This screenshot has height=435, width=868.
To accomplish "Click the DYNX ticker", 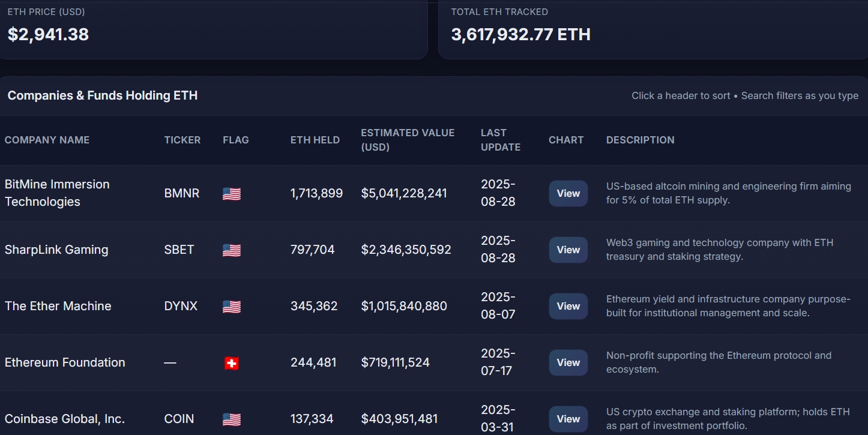I will coord(181,306).
